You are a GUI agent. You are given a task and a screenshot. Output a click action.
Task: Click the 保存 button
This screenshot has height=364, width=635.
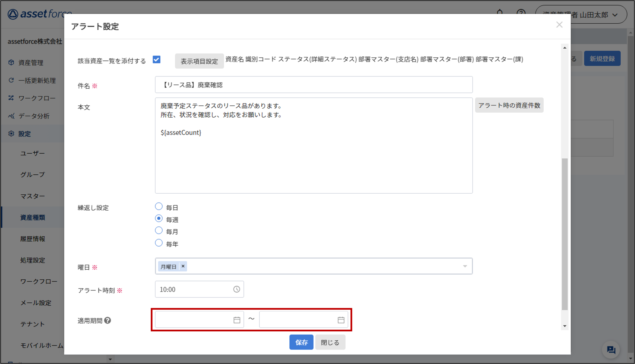pyautogui.click(x=301, y=342)
